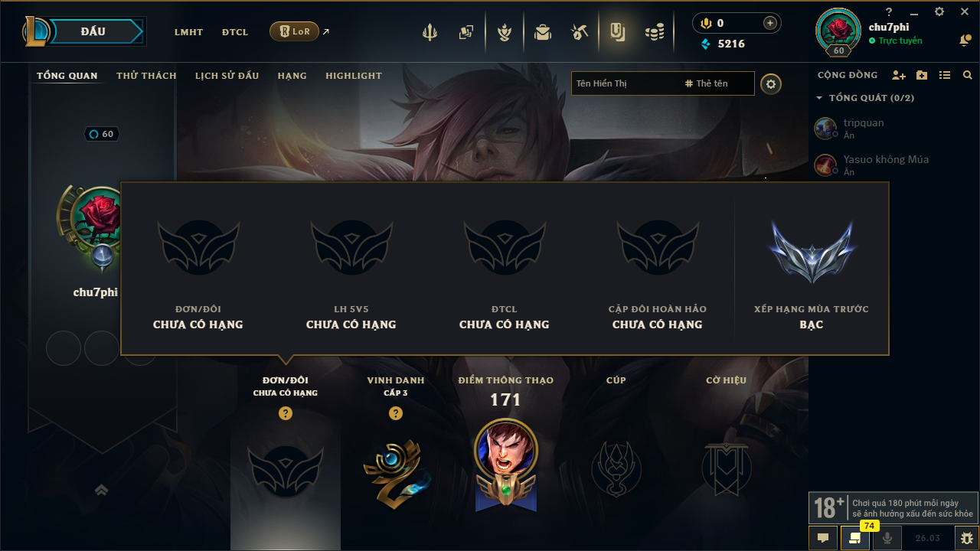
Task: Expand the profile banner chevron arrows
Action: (x=102, y=490)
